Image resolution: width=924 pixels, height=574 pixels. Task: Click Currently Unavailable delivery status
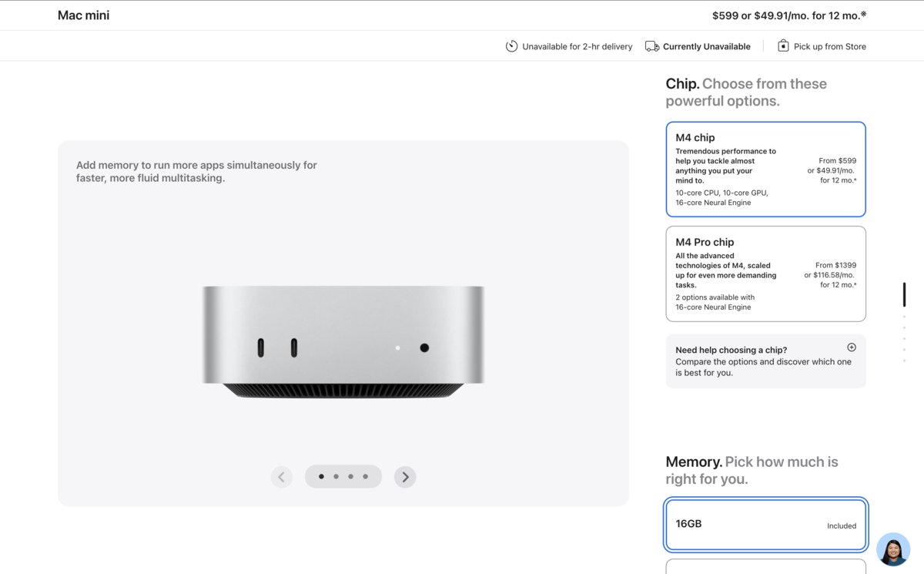(706, 46)
